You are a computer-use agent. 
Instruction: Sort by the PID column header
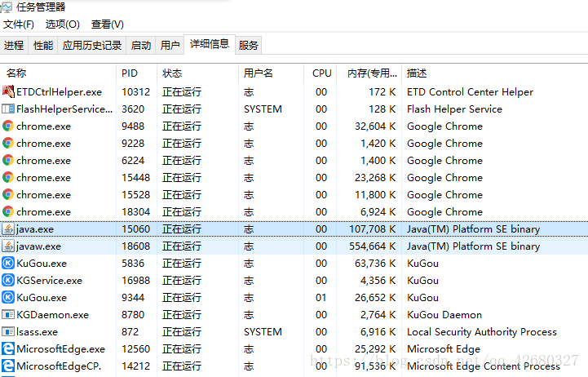(136, 73)
